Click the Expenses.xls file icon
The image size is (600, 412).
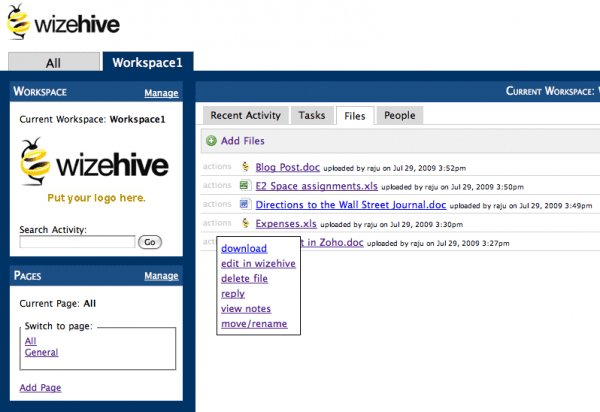244,223
